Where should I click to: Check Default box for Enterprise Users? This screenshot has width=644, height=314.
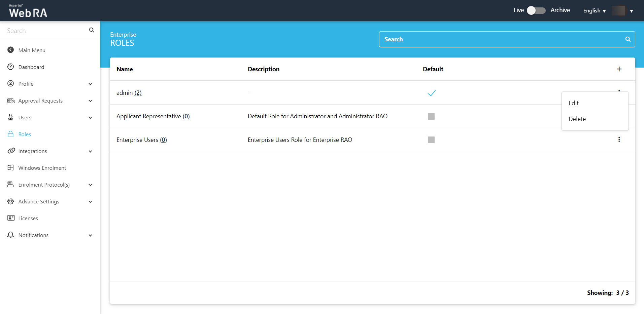pos(431,140)
